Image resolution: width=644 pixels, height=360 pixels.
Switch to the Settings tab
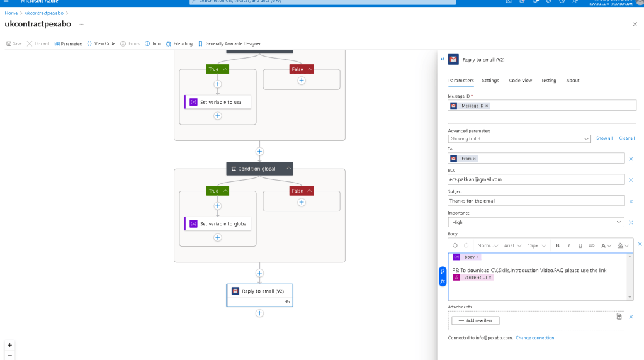(490, 81)
